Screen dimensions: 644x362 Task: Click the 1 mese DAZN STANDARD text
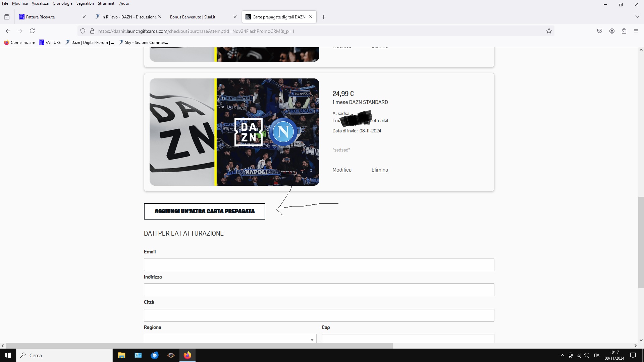coord(360,102)
